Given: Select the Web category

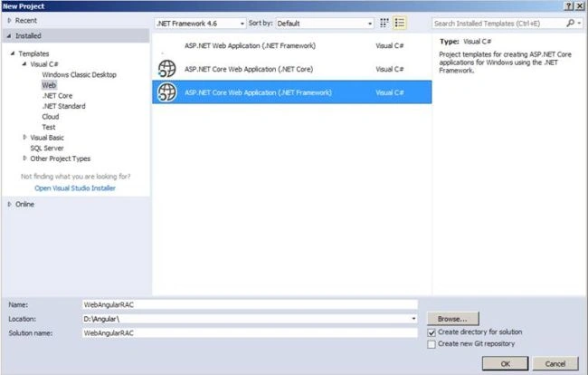Looking at the screenshot, I should pyautogui.click(x=49, y=85).
